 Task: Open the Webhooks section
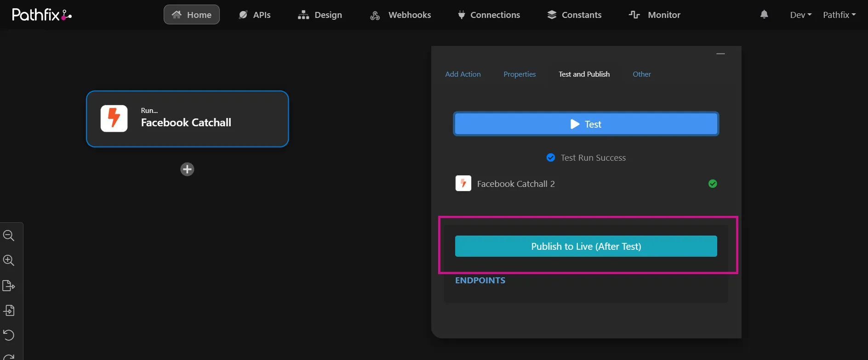coord(400,15)
